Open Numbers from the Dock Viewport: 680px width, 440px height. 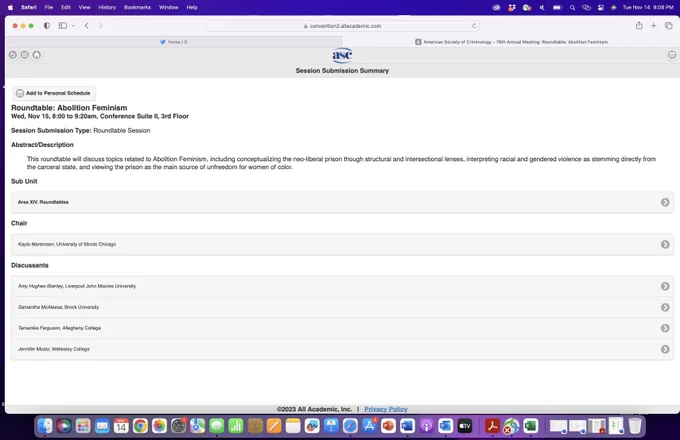click(235, 426)
